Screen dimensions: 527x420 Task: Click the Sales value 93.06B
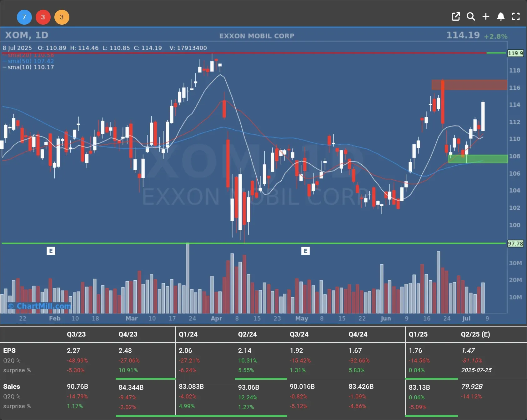click(x=249, y=387)
